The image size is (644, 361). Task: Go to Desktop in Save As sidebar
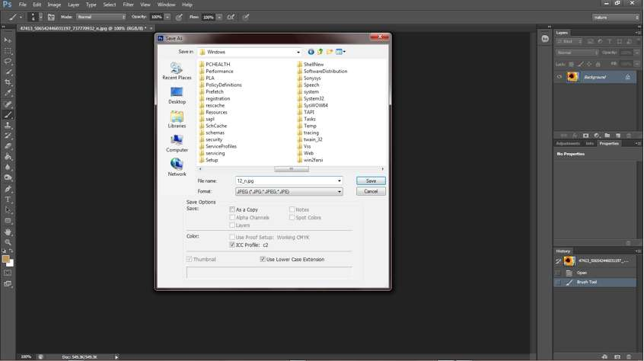177,95
